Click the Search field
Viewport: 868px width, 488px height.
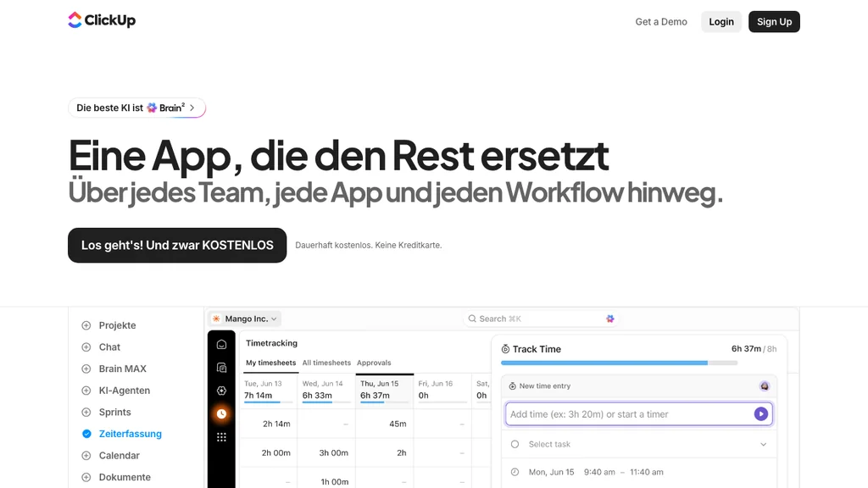pyautogui.click(x=540, y=319)
